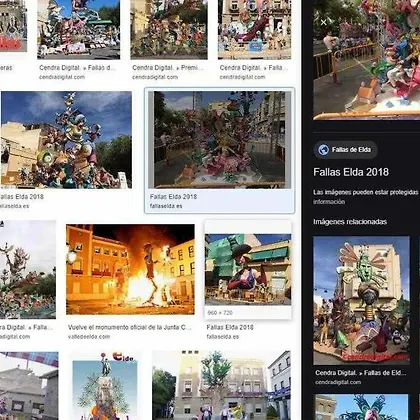
Task: Open the related mask sculpture image
Action: pos(361,300)
